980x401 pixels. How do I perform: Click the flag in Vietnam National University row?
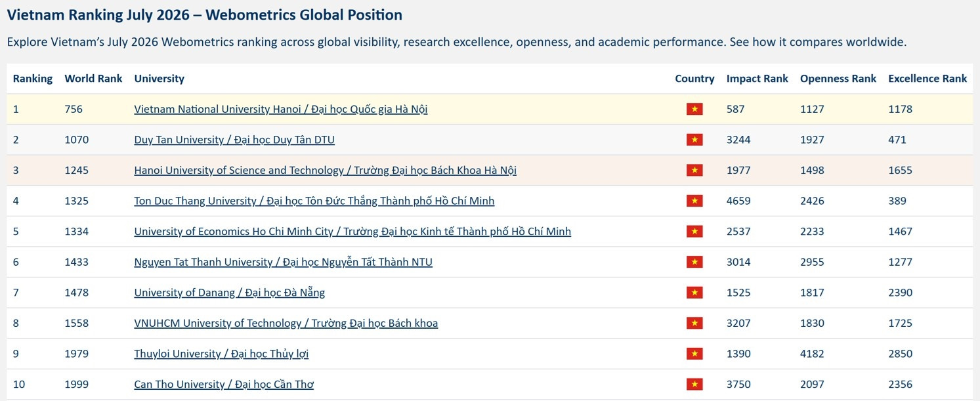(694, 109)
